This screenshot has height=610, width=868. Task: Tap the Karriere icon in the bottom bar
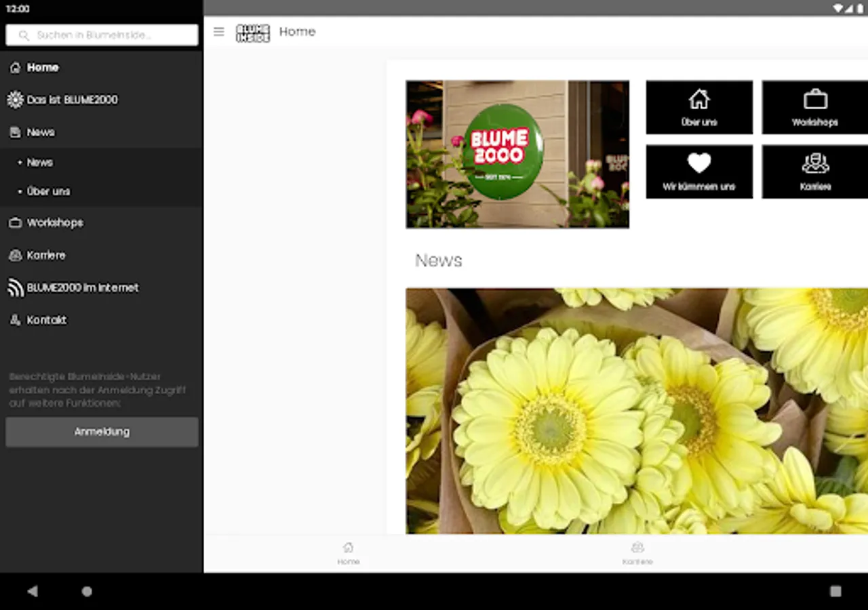637,548
